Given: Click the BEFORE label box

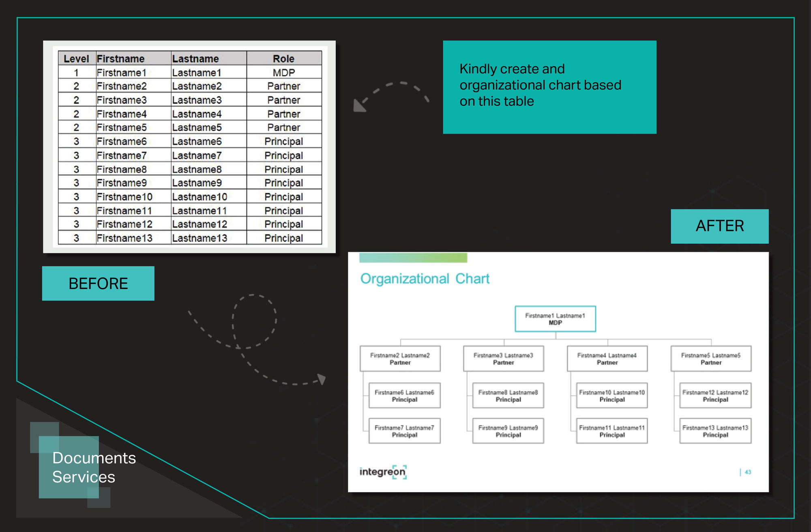Looking at the screenshot, I should pyautogui.click(x=98, y=283).
